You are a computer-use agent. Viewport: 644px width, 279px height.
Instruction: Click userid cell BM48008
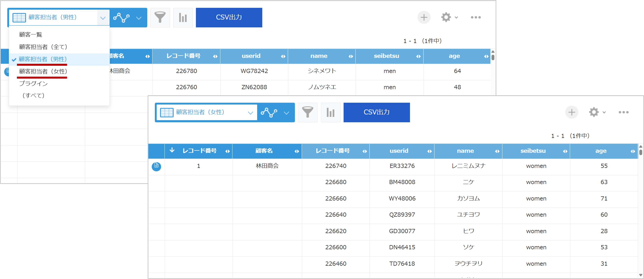coord(402,182)
